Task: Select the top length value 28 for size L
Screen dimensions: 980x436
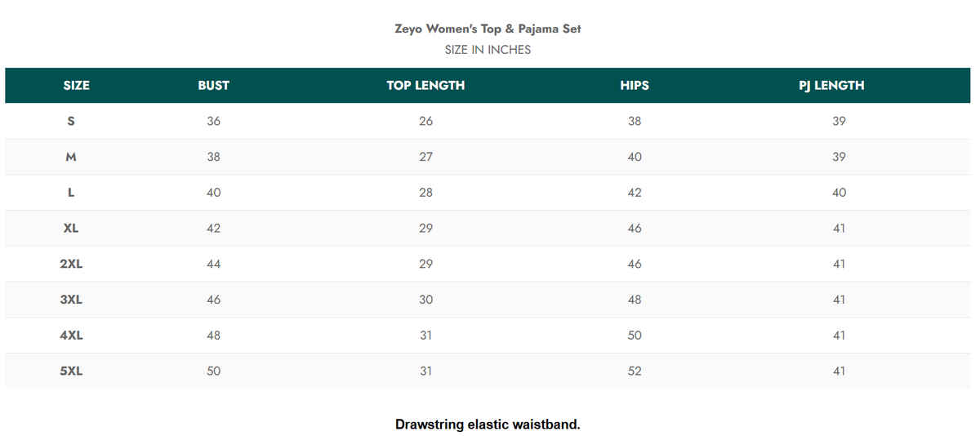Action: coord(425,193)
